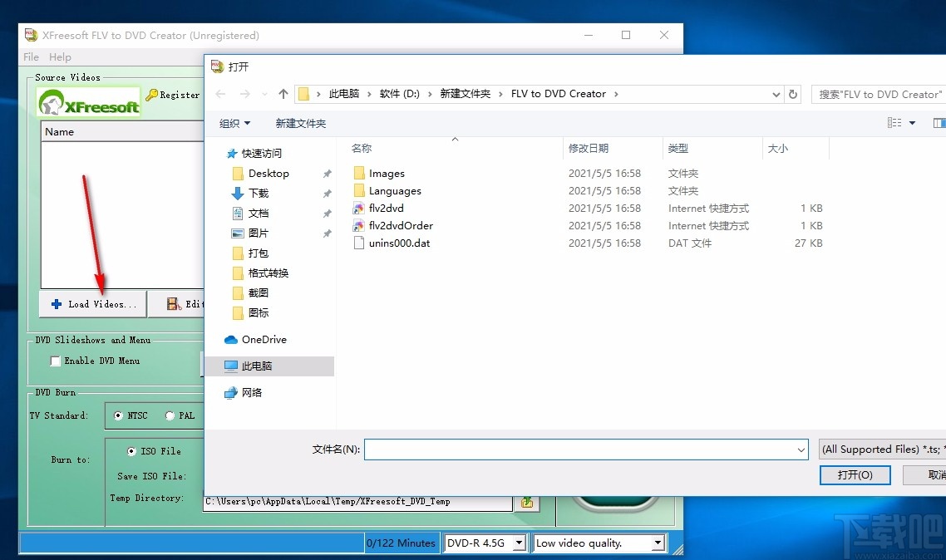Open the Help menu
The image size is (946, 560).
point(59,56)
